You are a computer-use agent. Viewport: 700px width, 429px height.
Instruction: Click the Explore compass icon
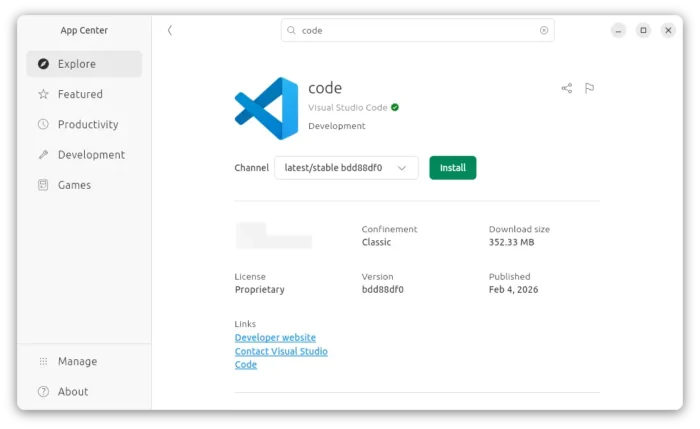(x=43, y=64)
